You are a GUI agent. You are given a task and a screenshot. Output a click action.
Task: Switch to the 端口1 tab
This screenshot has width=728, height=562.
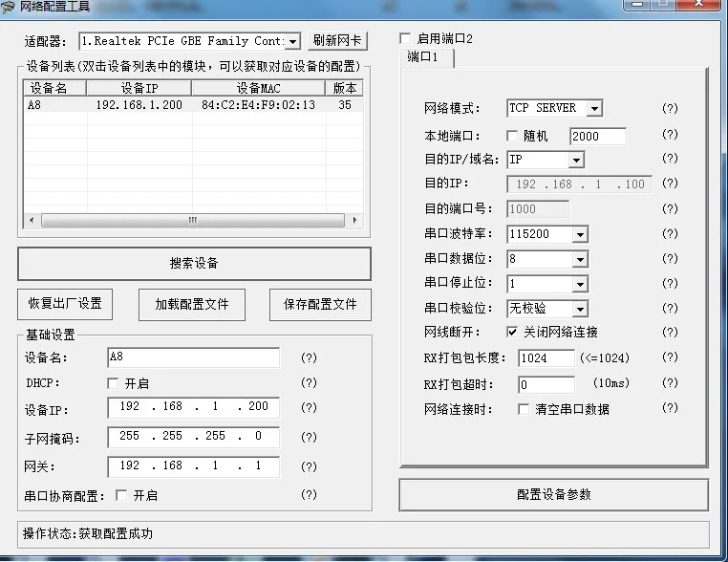425,57
